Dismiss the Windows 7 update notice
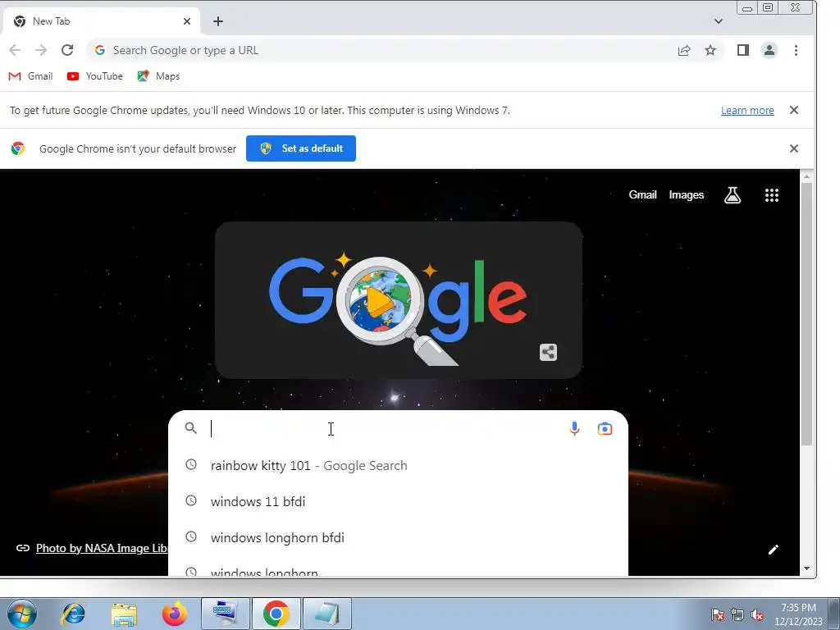The height and width of the screenshot is (630, 840). pyautogui.click(x=794, y=110)
